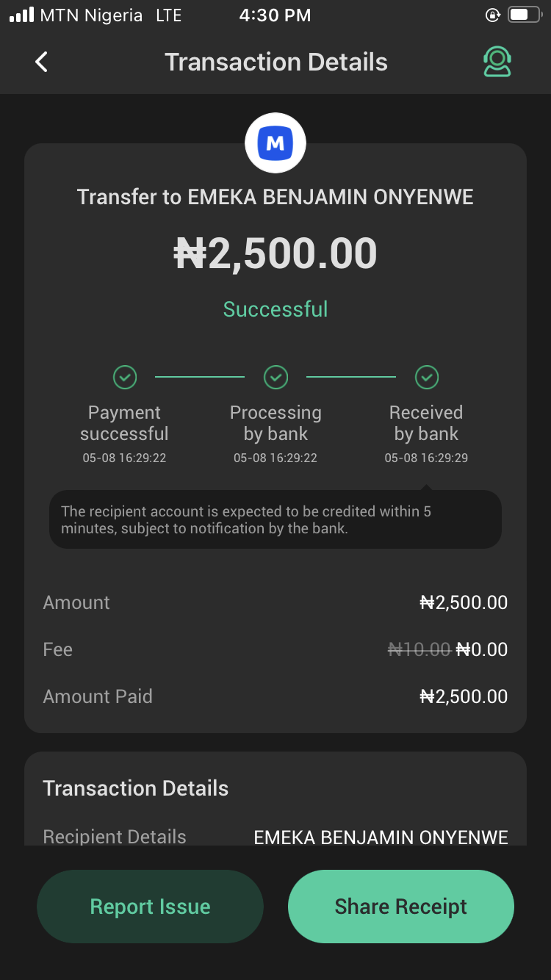Tap the ₦2,500.00 large amount heading
Image resolution: width=551 pixels, height=980 pixels.
(x=275, y=254)
